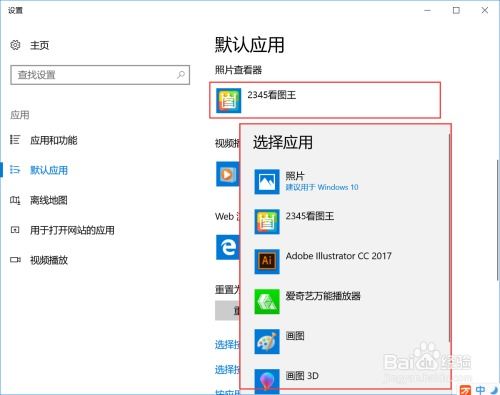Maximize the 设置 window
This screenshot has width=500, height=395.
[456, 10]
